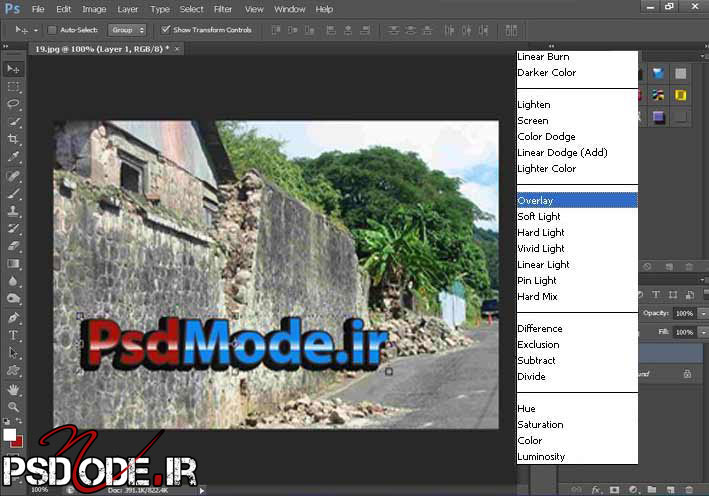Click the Delete layer trash icon
The height and width of the screenshot is (496, 709).
pos(689,490)
